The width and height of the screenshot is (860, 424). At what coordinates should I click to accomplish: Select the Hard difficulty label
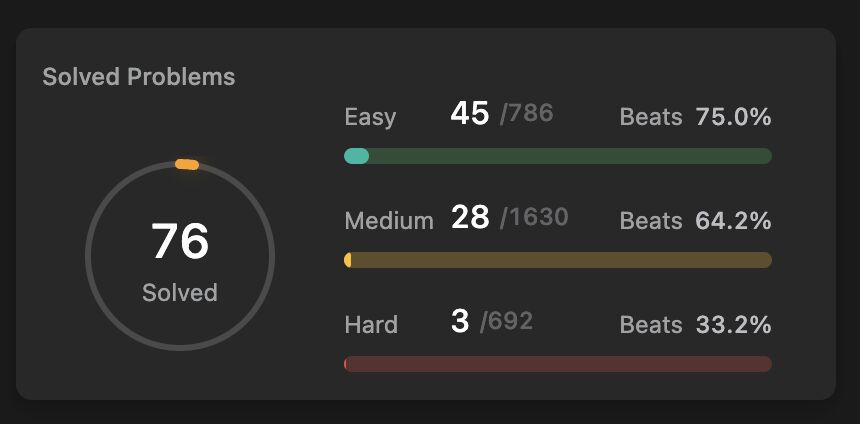tap(371, 325)
